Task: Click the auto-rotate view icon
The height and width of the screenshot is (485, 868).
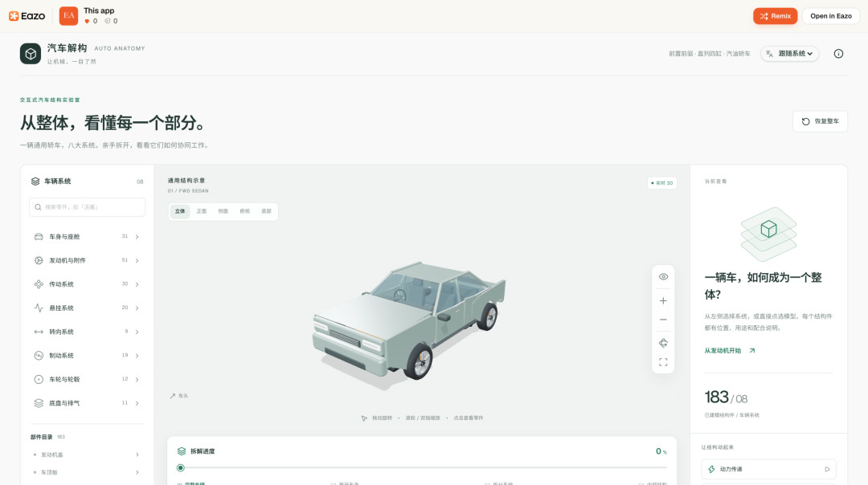Action: click(x=663, y=343)
